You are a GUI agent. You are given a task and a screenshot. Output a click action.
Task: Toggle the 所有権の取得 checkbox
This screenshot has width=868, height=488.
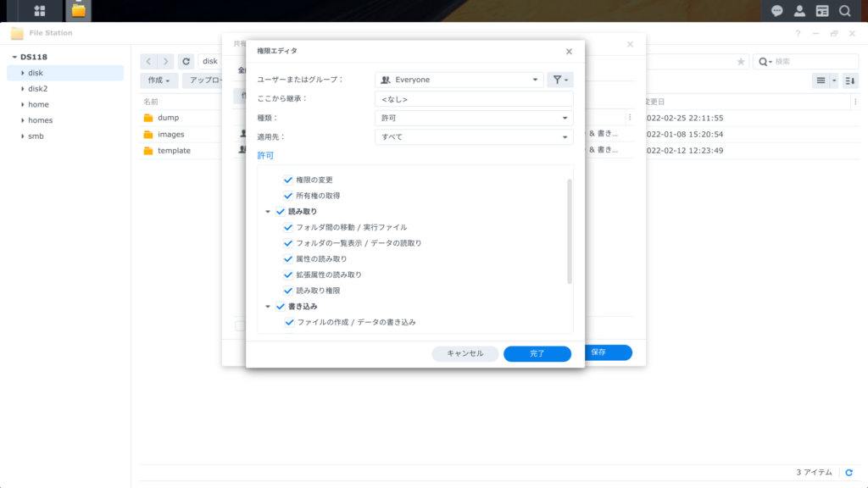click(x=288, y=196)
